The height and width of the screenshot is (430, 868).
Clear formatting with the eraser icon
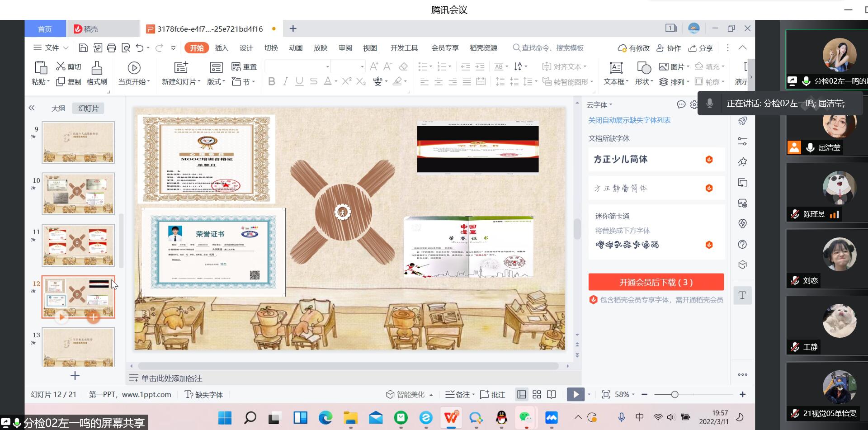(x=403, y=66)
